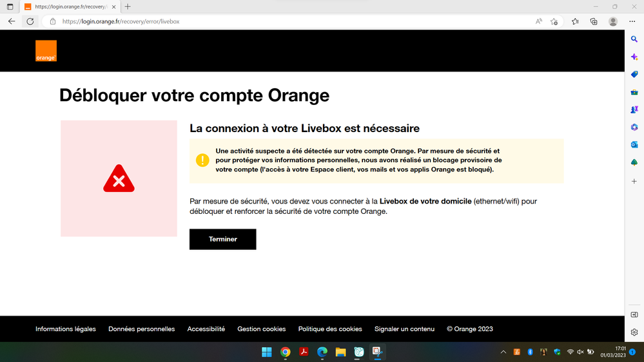Open Read aloud icon in address bar
This screenshot has width=644, height=362.
(538, 21)
